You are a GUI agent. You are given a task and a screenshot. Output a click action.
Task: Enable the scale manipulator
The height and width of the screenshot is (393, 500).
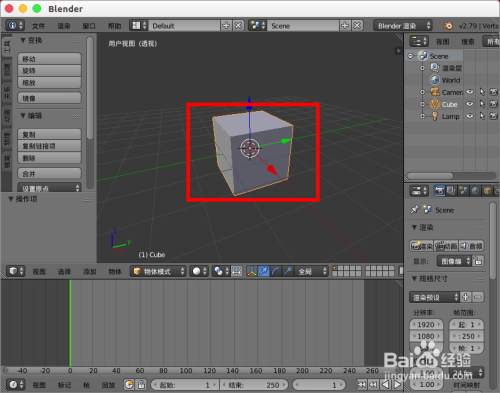click(287, 271)
